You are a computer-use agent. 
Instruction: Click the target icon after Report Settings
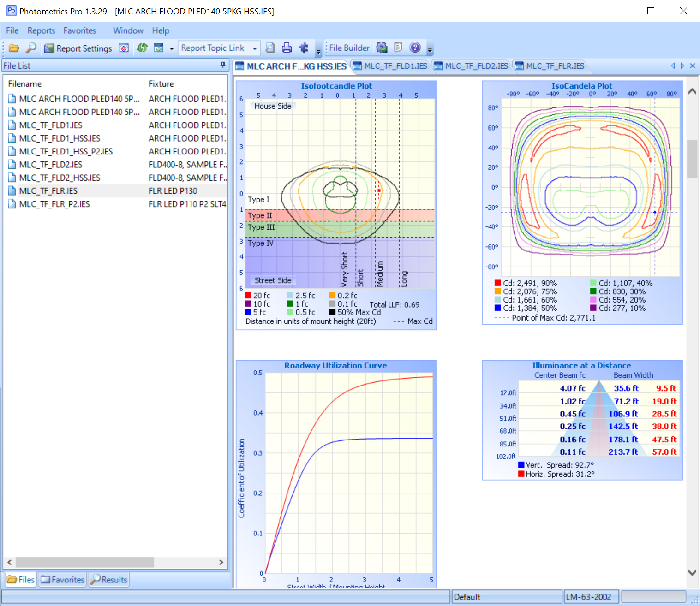[124, 48]
